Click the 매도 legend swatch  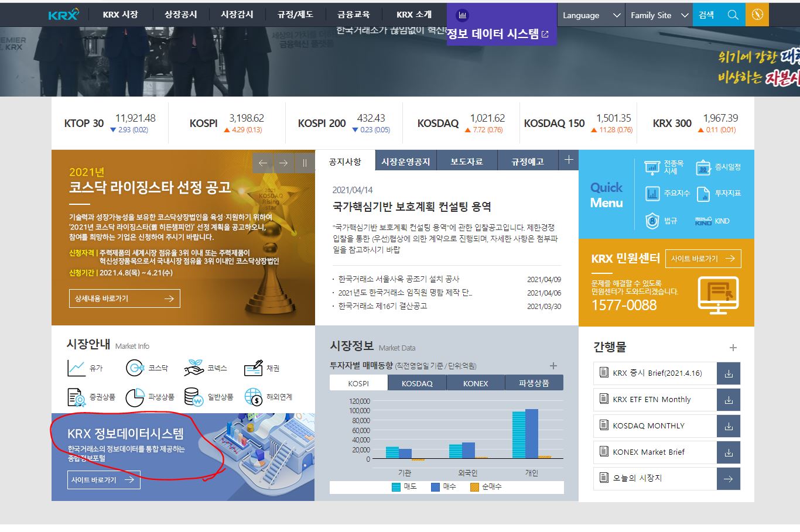coord(396,487)
